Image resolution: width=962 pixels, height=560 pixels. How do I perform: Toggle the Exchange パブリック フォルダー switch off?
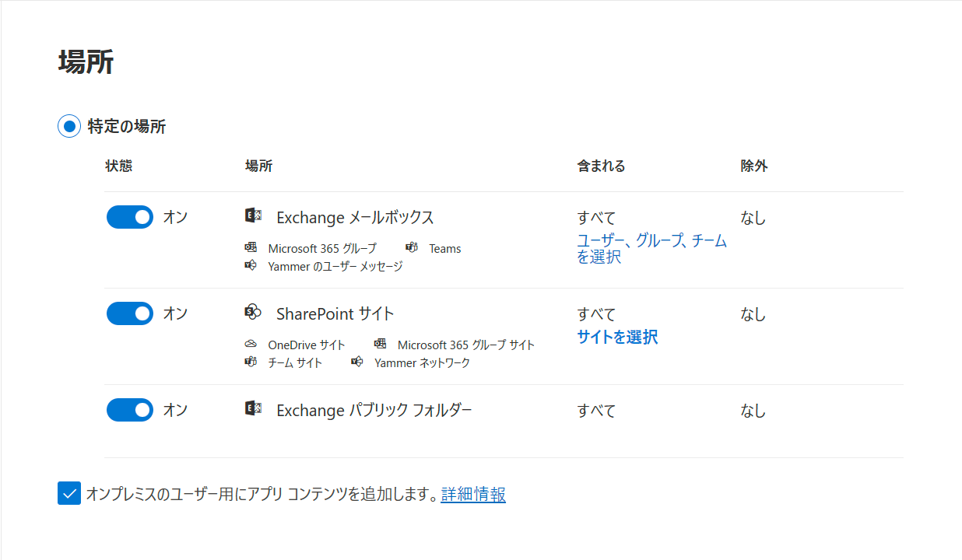(130, 410)
